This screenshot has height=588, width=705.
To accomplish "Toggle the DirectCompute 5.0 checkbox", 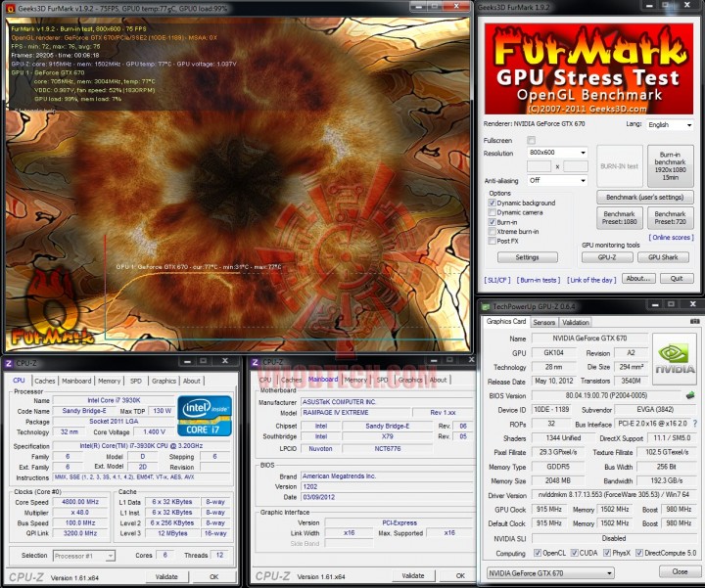I will pyautogui.click(x=639, y=553).
